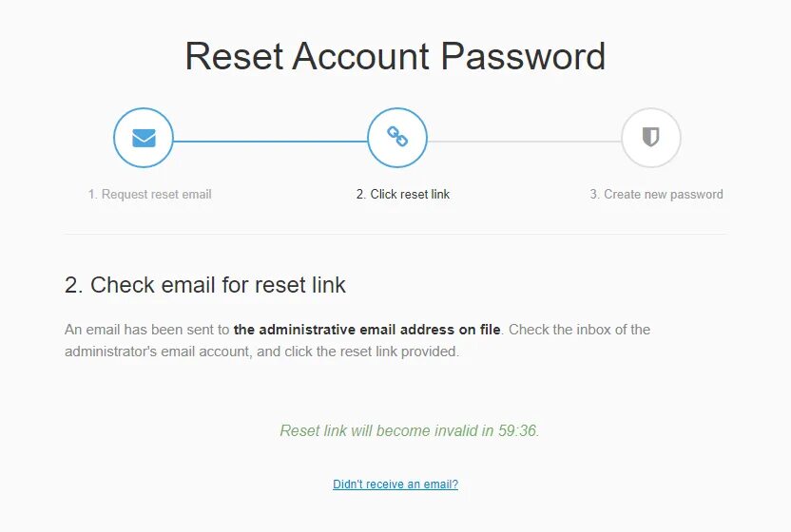Click the 'Check the inbox of the' sentence

tap(579, 330)
